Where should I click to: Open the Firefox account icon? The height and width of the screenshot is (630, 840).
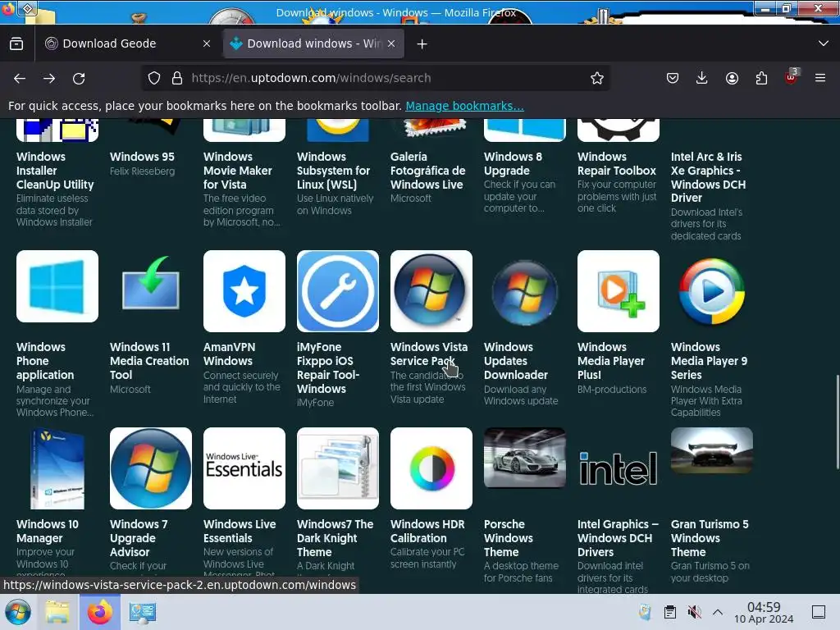point(732,78)
